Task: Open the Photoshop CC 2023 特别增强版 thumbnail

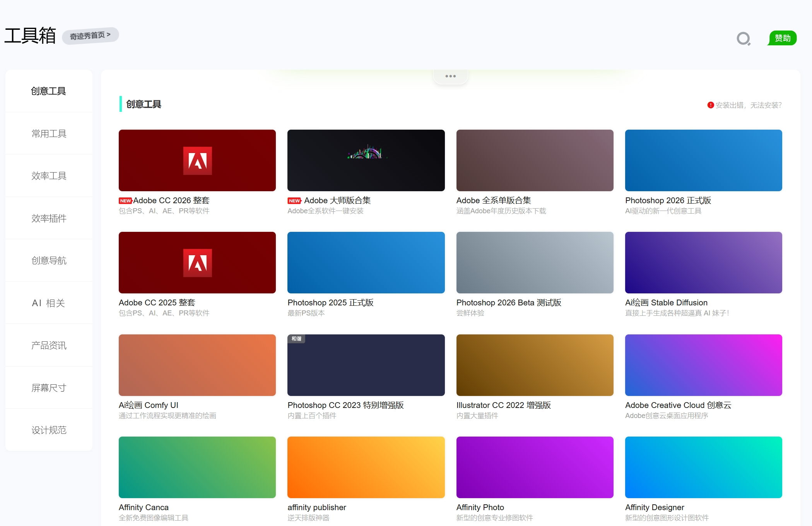Action: [x=366, y=365]
